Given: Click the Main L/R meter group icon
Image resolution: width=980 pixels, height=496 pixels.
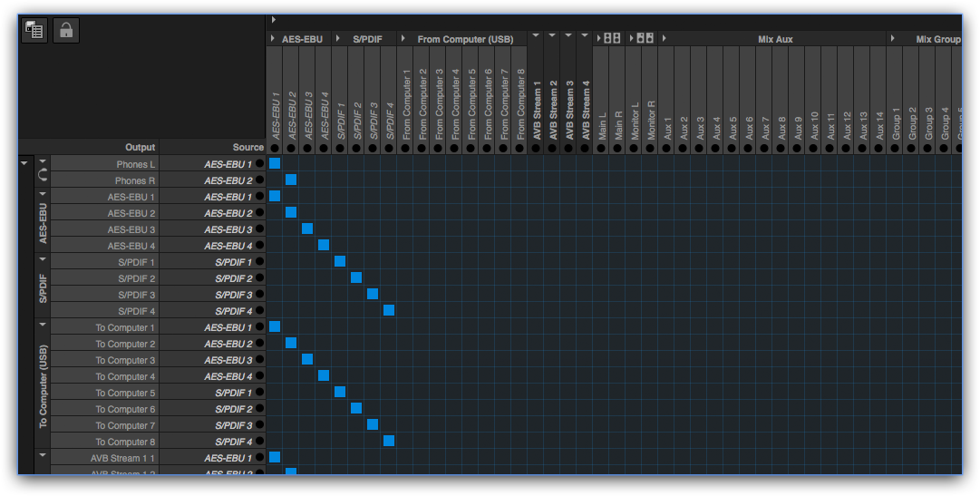Looking at the screenshot, I should (612, 39).
